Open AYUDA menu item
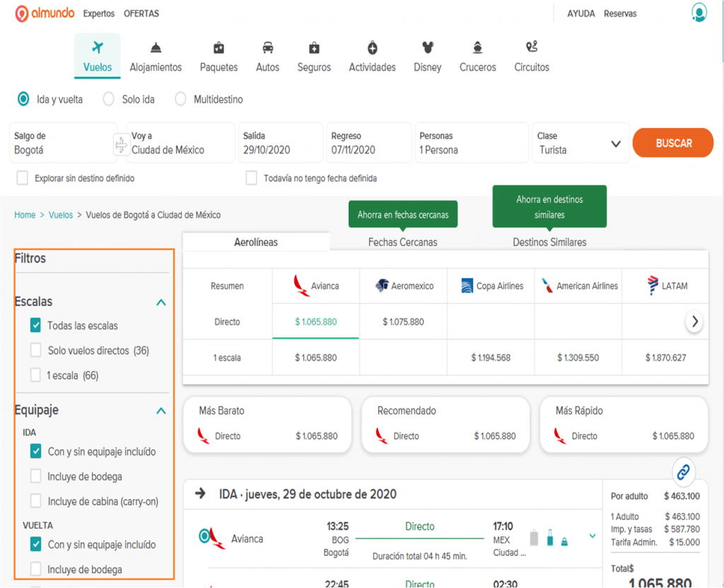This screenshot has height=588, width=724. 581,13
